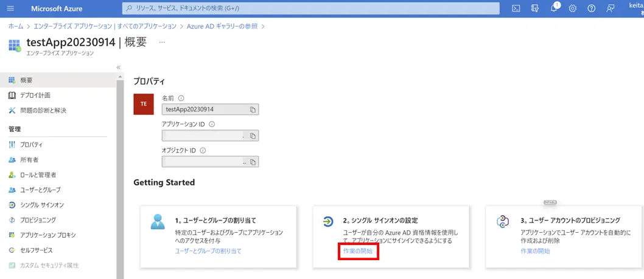Click the icon beside プロビジョニング
This screenshot has height=279, width=644.
coord(12,220)
